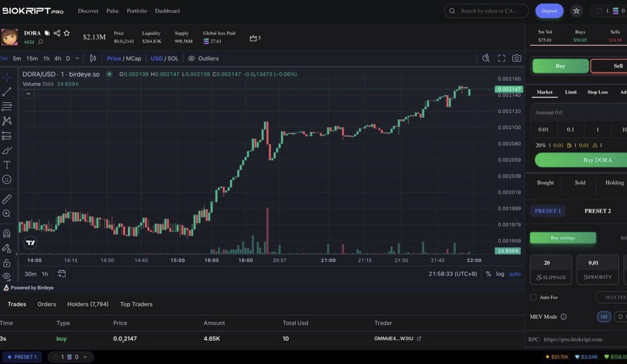Viewport: 627px width, 364px height.
Task: Go to the Dashboard page
Action: click(167, 11)
